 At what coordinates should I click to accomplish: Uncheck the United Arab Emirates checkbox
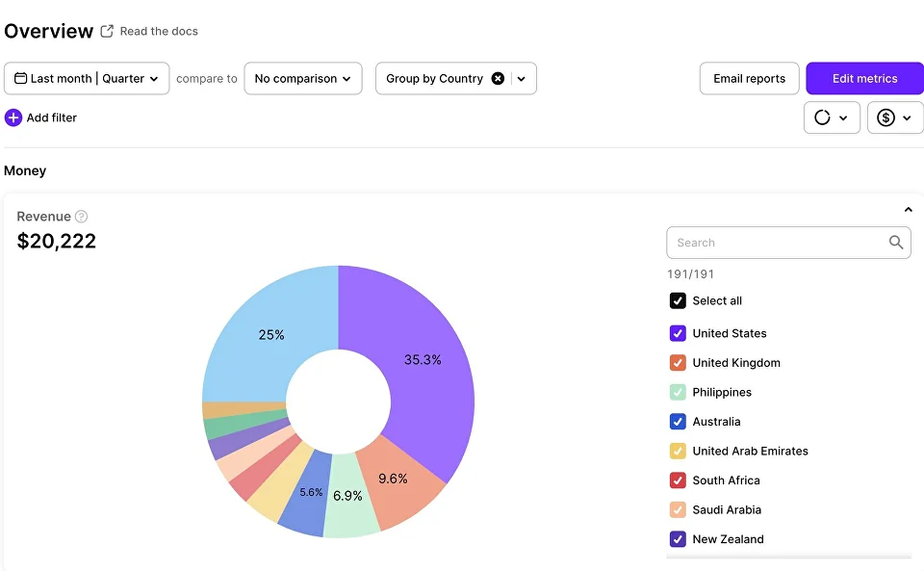[x=678, y=452]
